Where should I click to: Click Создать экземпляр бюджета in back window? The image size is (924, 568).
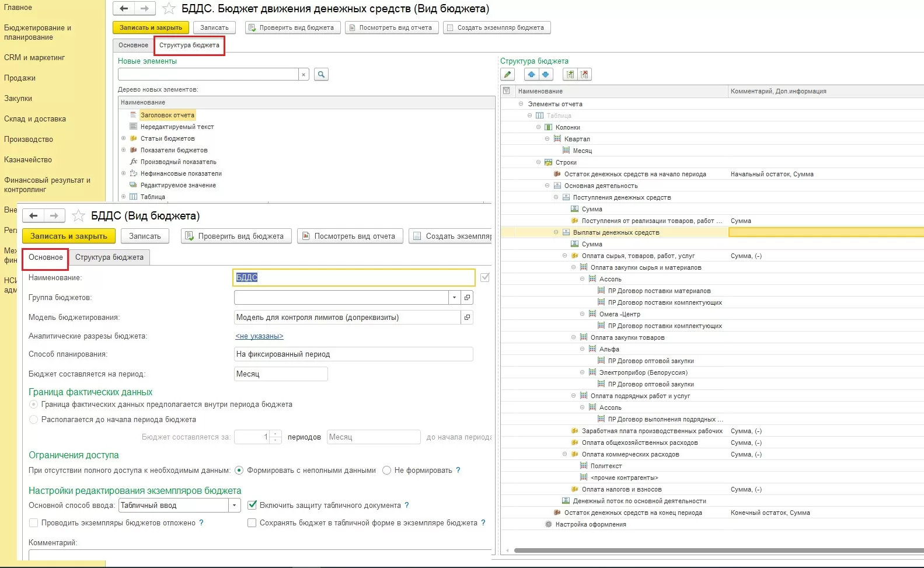tap(497, 27)
